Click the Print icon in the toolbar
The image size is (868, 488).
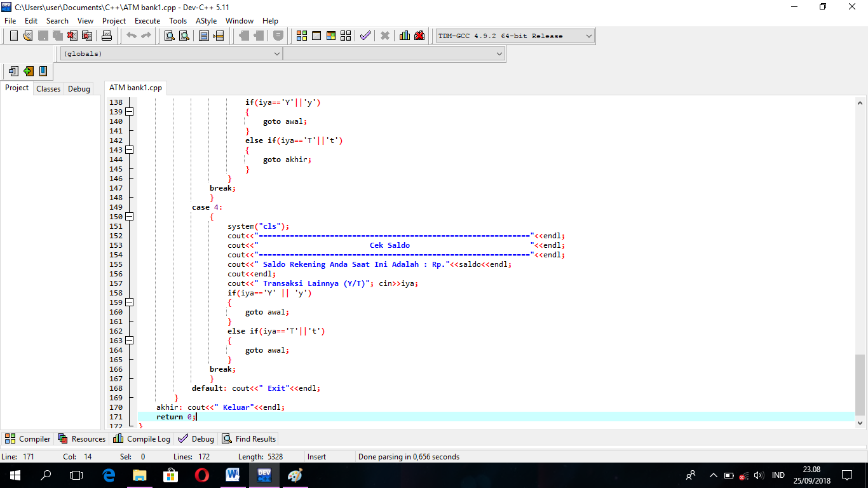pos(107,36)
